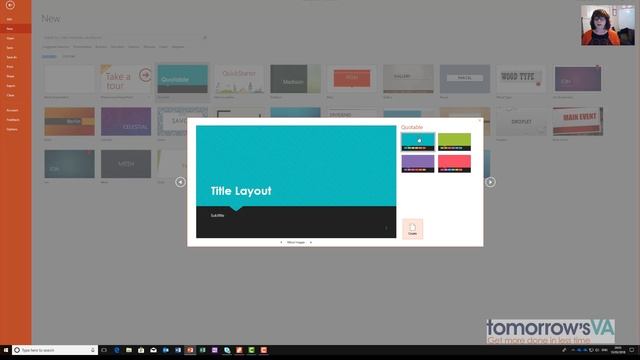Screen dimensions: 640x360
Task: Click the Business suggested search link
Action: [x=101, y=47]
